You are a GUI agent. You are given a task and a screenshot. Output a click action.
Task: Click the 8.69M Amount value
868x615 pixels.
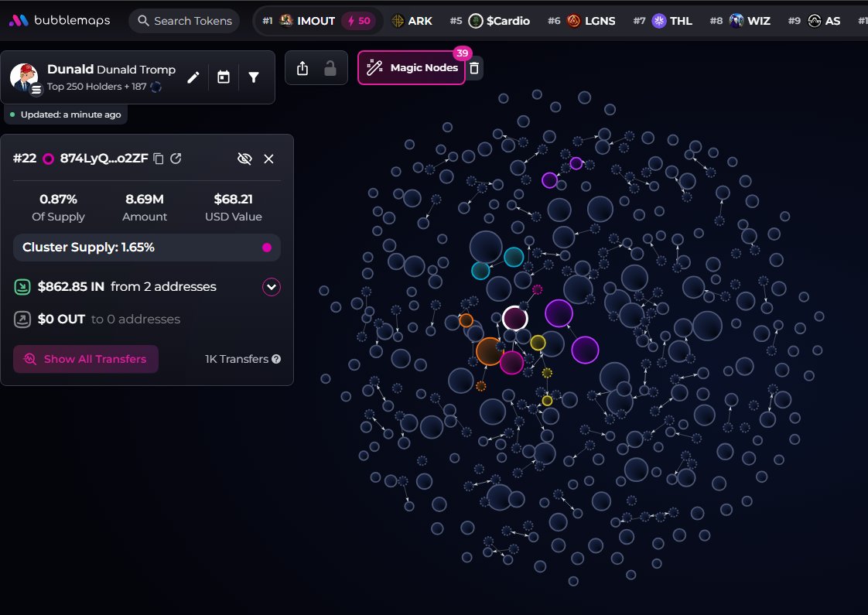pyautogui.click(x=145, y=200)
